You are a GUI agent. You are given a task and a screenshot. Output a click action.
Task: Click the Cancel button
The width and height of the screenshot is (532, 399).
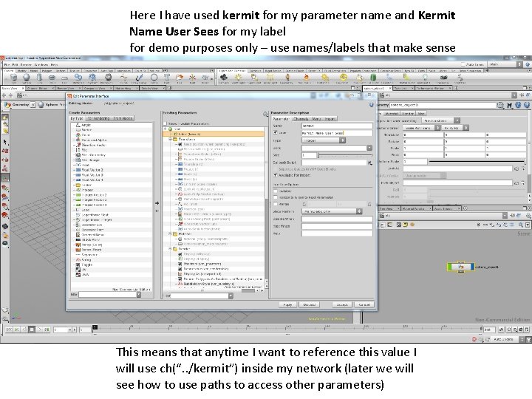tap(364, 304)
